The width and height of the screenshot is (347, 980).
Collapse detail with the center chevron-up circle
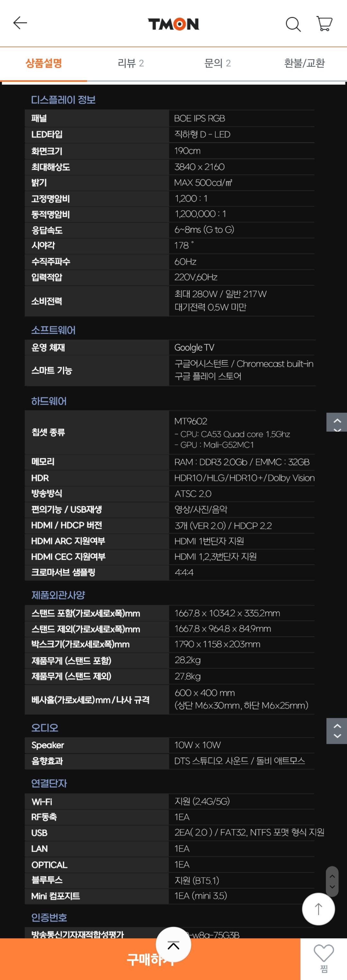[173, 944]
